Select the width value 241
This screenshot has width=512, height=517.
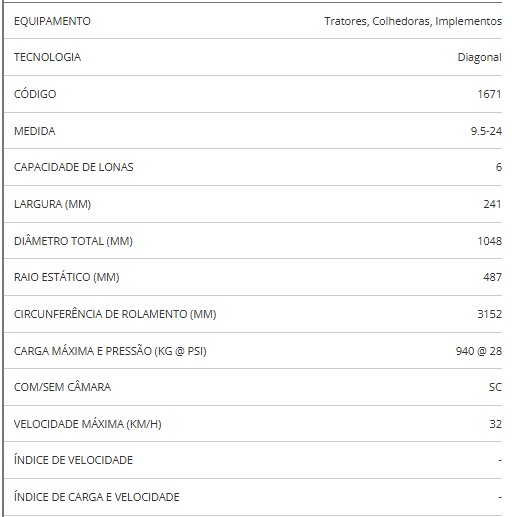click(x=492, y=204)
